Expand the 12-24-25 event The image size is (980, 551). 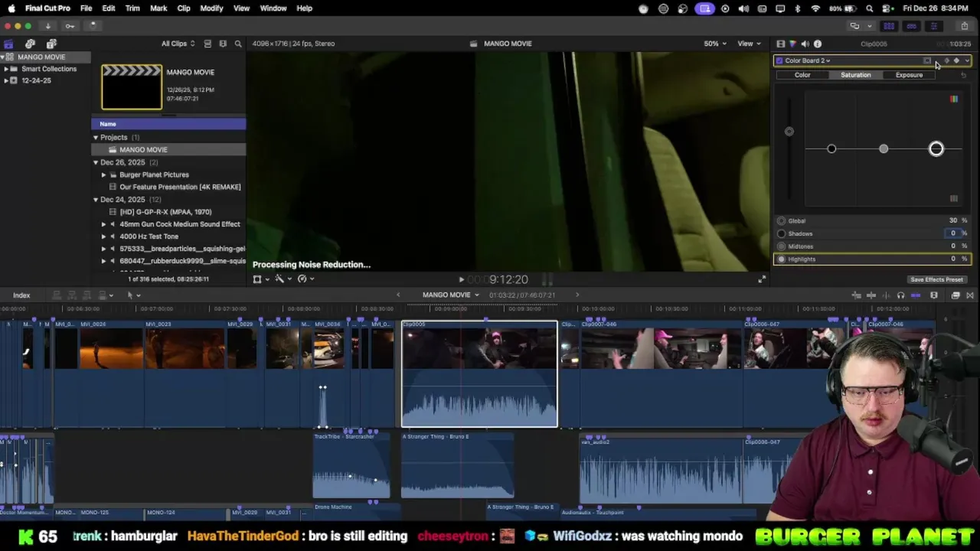[x=6, y=80]
